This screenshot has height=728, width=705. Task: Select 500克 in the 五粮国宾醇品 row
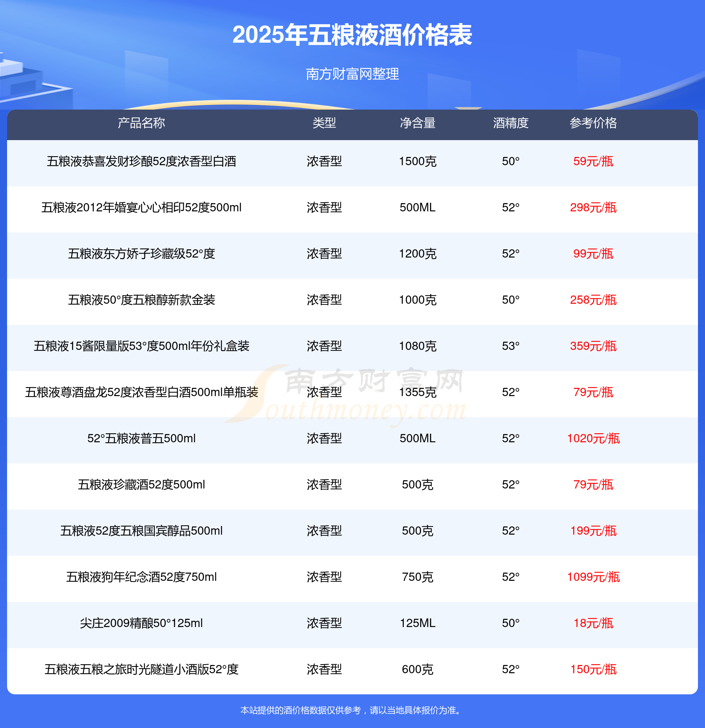[x=418, y=531]
